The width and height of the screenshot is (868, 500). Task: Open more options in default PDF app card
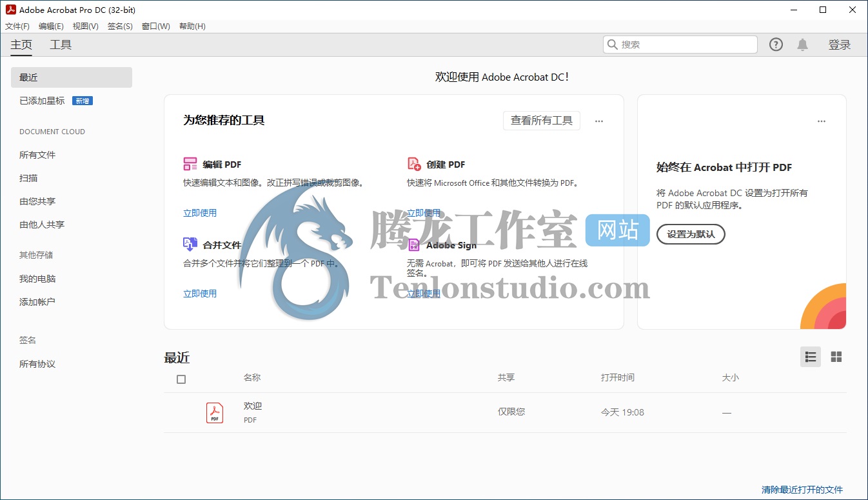coord(822,121)
